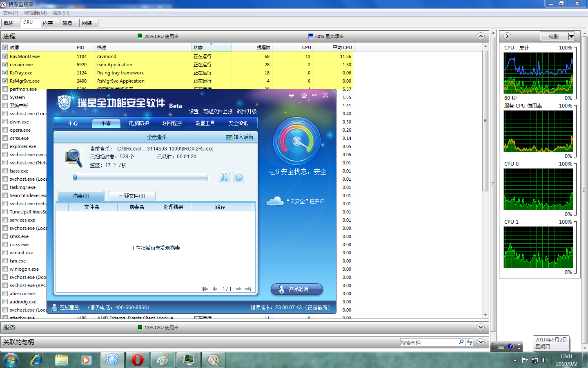
Task: Click the 产品激活 product activation button
Action: click(297, 289)
